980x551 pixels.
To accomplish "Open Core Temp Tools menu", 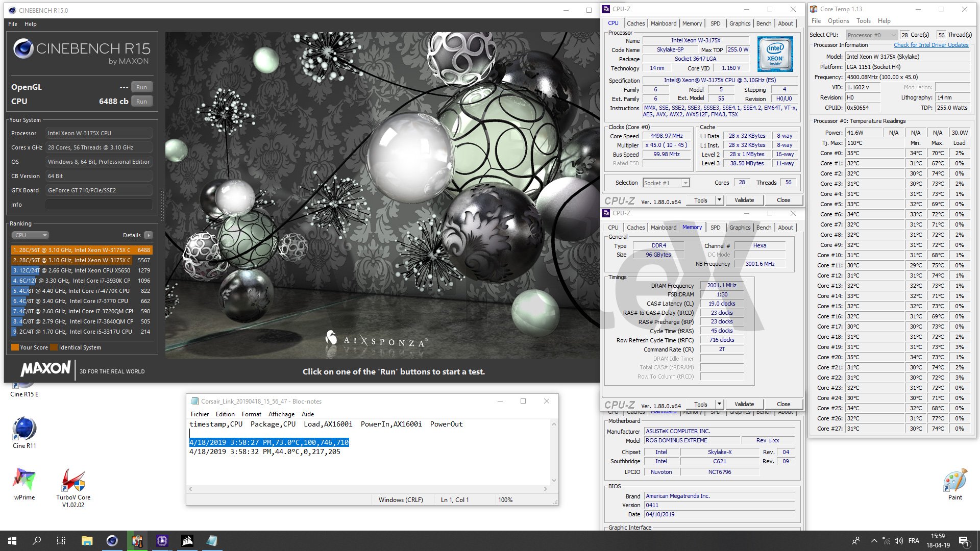I will tap(864, 21).
